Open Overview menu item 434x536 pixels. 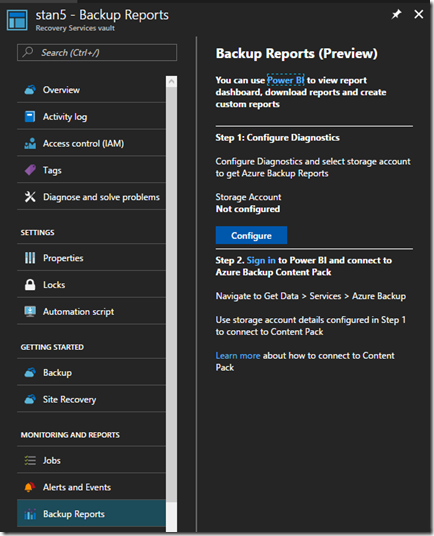92,90
